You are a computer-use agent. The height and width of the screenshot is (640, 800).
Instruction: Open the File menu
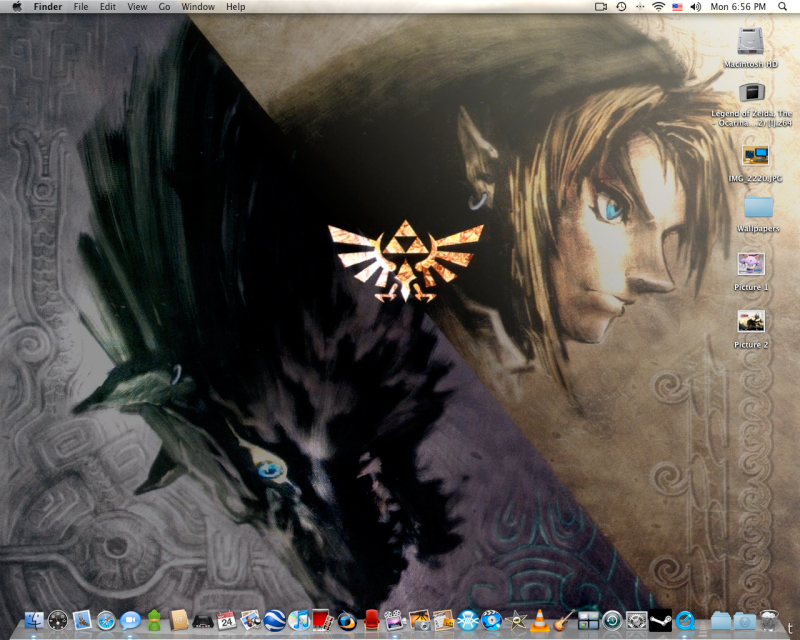(81, 7)
